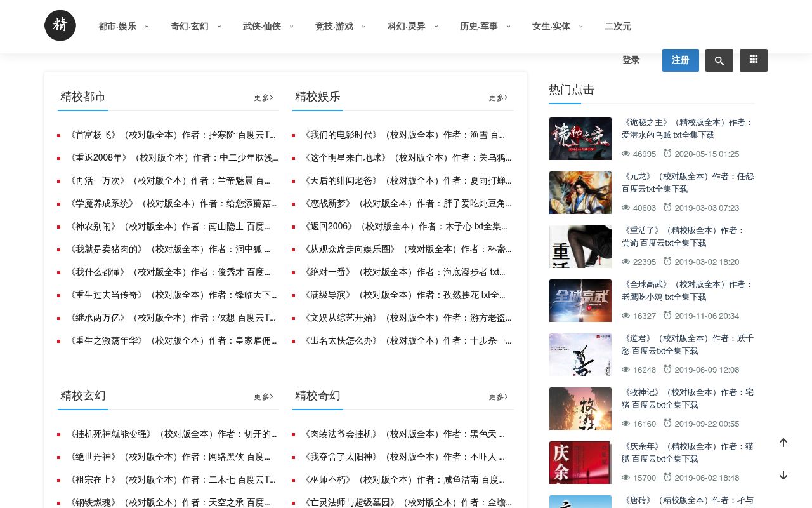Image resolution: width=812 pixels, height=508 pixels.
Task: Click the 精 site logo
Action: pos(60,25)
